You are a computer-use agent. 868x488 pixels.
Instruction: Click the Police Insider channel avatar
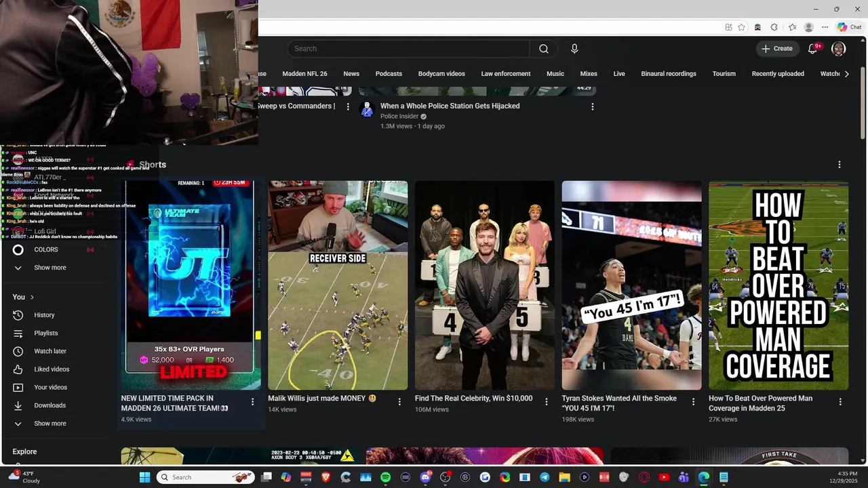(368, 110)
